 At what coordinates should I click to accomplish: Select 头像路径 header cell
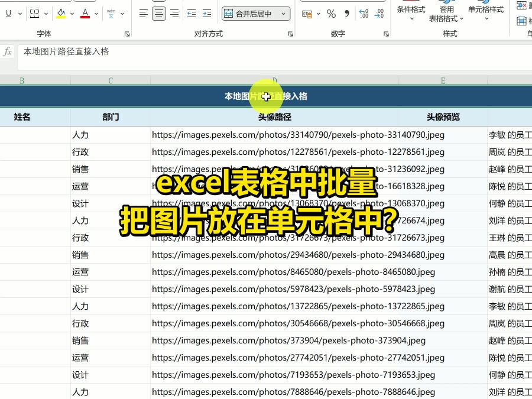pos(274,117)
